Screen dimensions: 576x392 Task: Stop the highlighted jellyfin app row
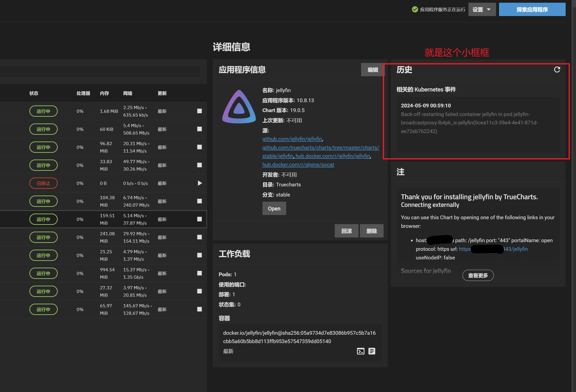point(200,219)
